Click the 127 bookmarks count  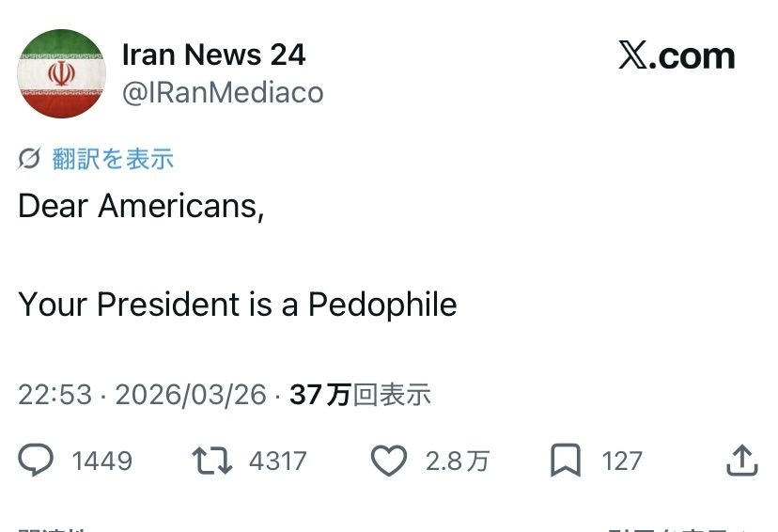[622, 461]
